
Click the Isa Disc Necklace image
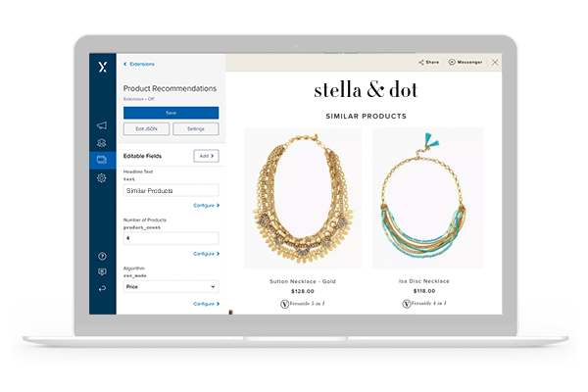point(428,198)
